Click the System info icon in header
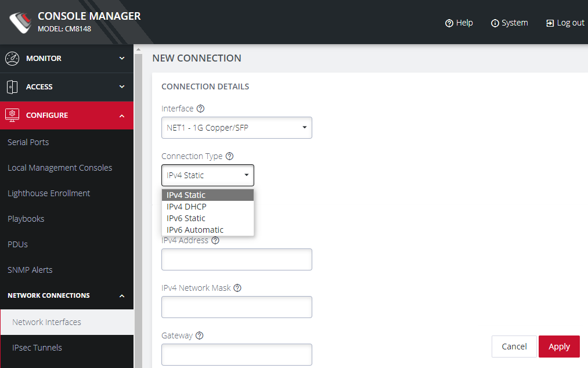 (x=494, y=23)
